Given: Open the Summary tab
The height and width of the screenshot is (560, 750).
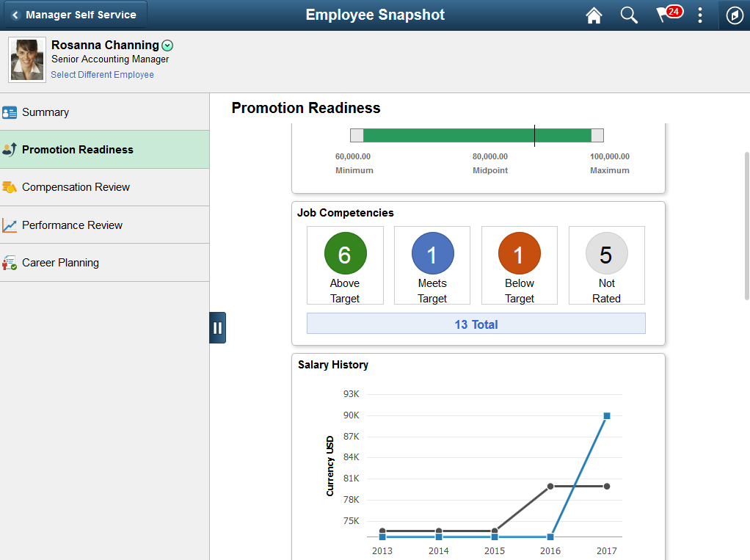Looking at the screenshot, I should 104,112.
